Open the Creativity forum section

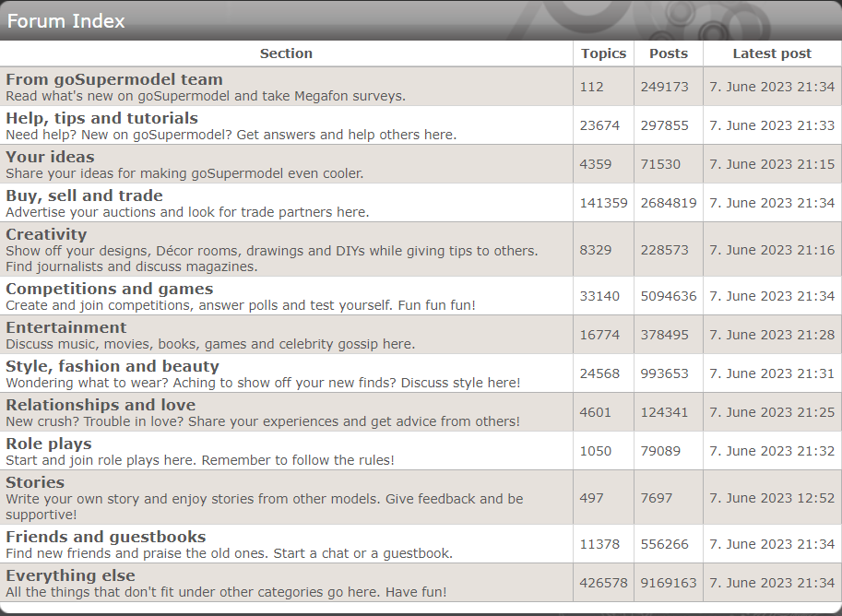[46, 234]
